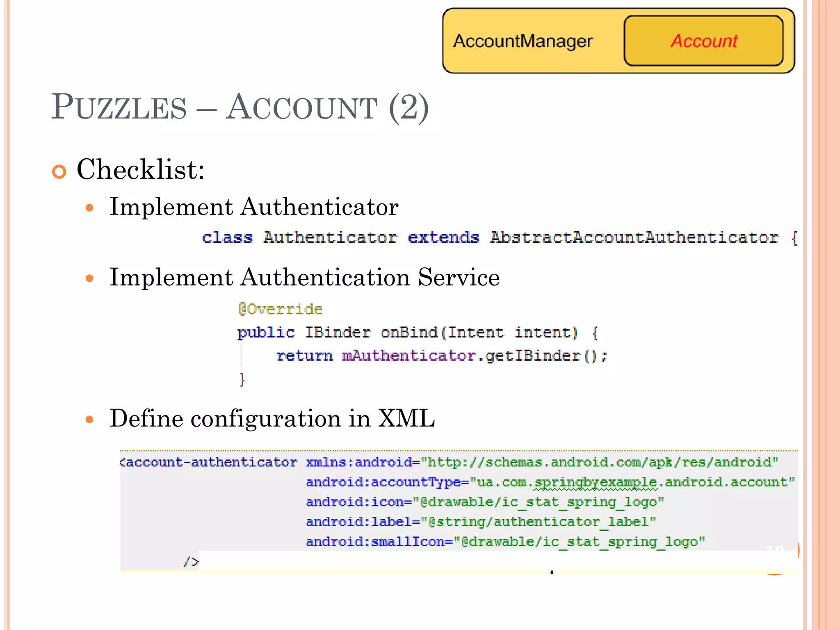Click the android:label attribute line

click(x=481, y=522)
